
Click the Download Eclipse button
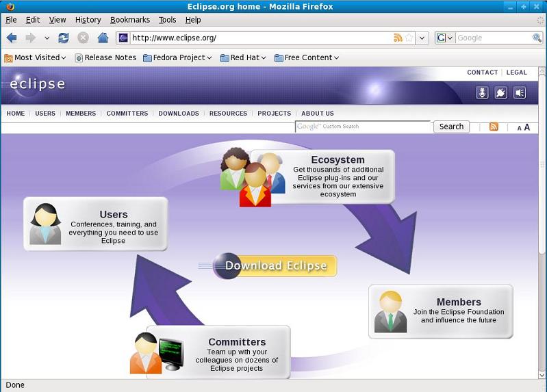pyautogui.click(x=275, y=265)
